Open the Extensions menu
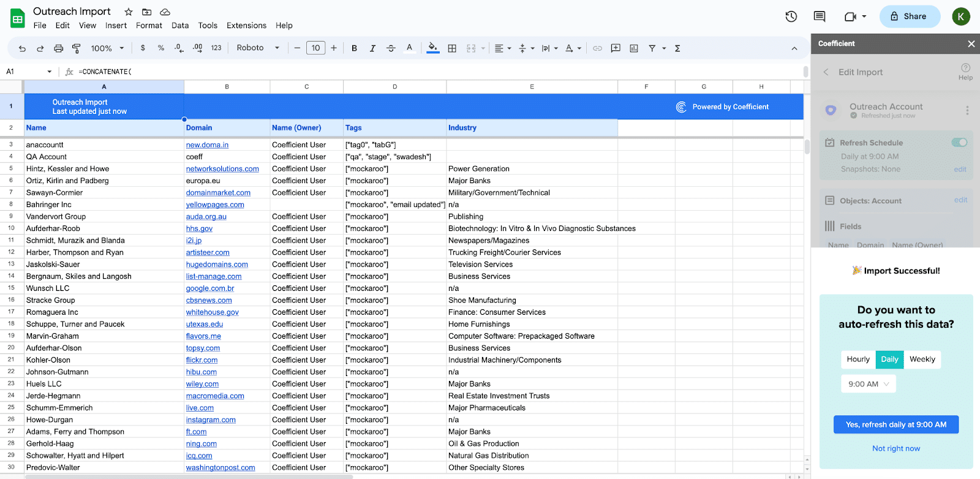The width and height of the screenshot is (980, 479). pyautogui.click(x=246, y=26)
